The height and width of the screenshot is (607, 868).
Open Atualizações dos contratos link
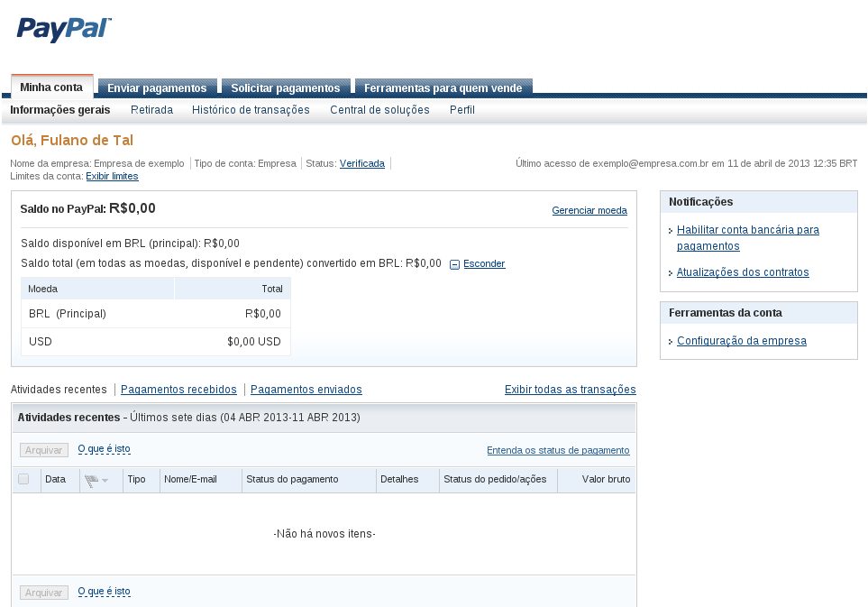point(743,271)
